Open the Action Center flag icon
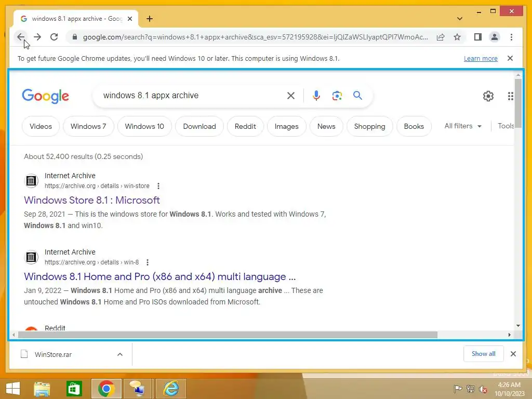This screenshot has height=399, width=532. 457,389
